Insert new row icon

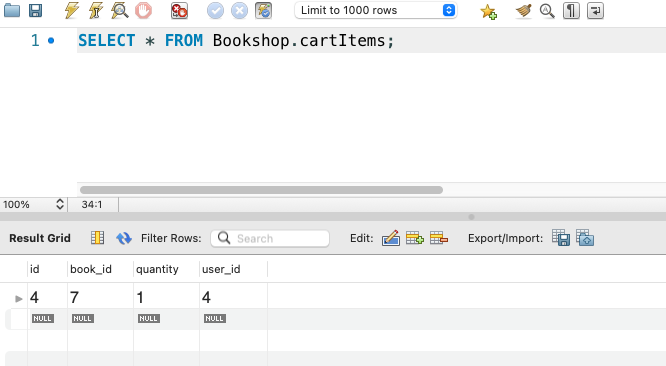415,238
